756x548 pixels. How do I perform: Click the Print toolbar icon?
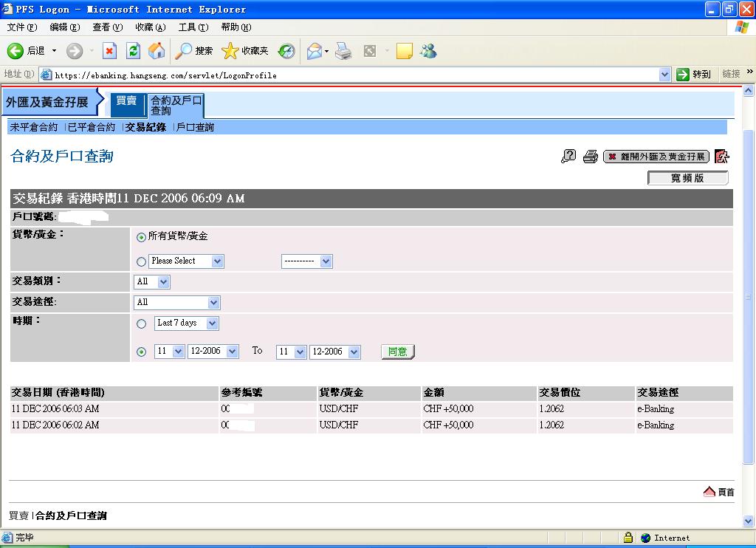[343, 51]
